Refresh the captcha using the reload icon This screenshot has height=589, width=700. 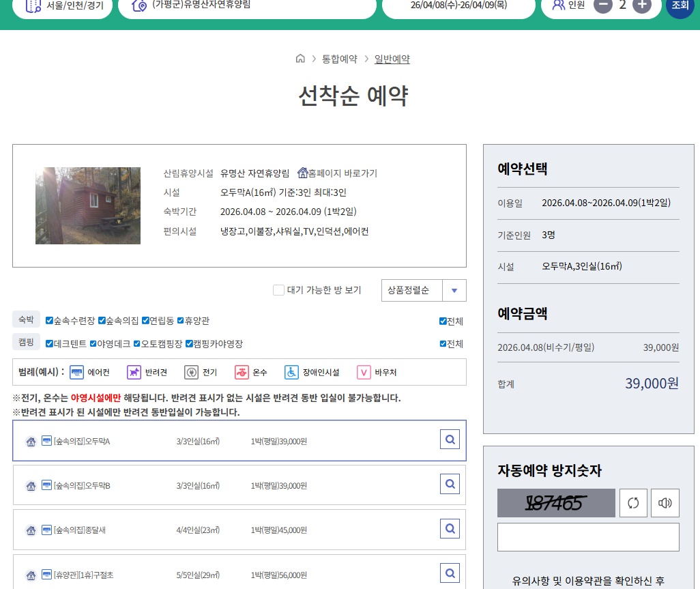(x=633, y=502)
